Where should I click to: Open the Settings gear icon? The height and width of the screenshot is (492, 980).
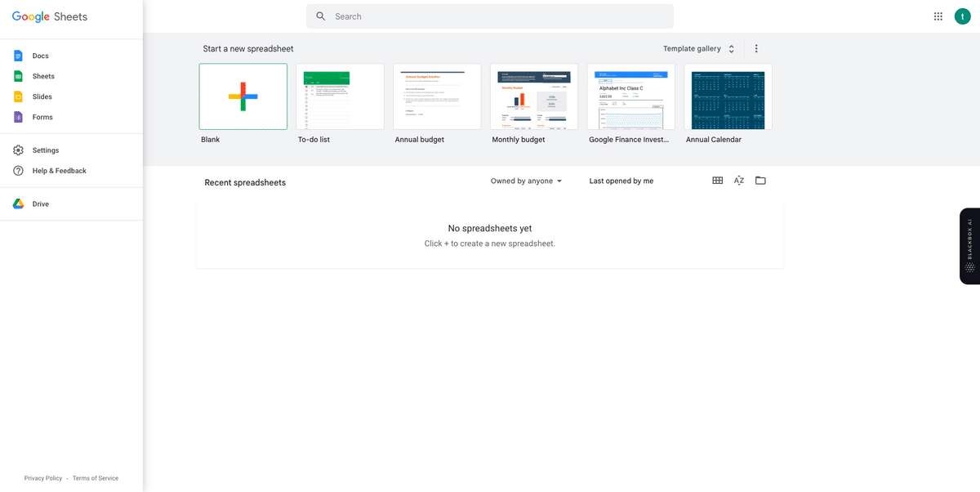(x=18, y=150)
